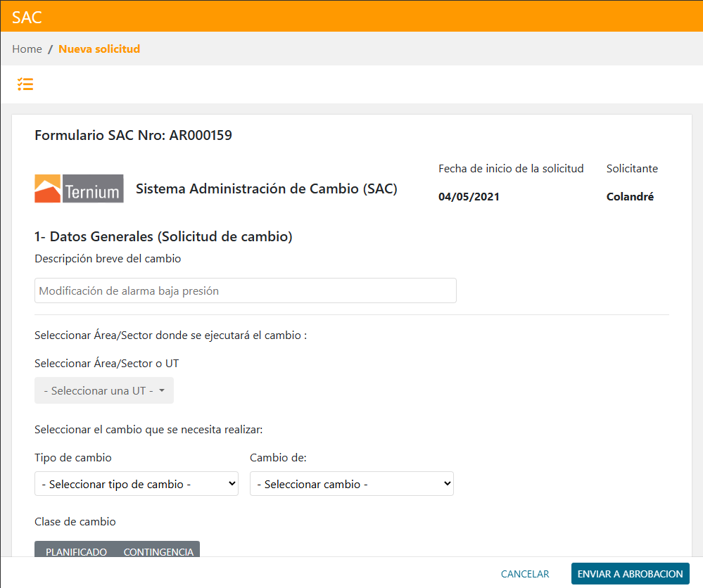
Task: Open the "- Seleccionar cambio -" dropdown
Action: coord(351,483)
